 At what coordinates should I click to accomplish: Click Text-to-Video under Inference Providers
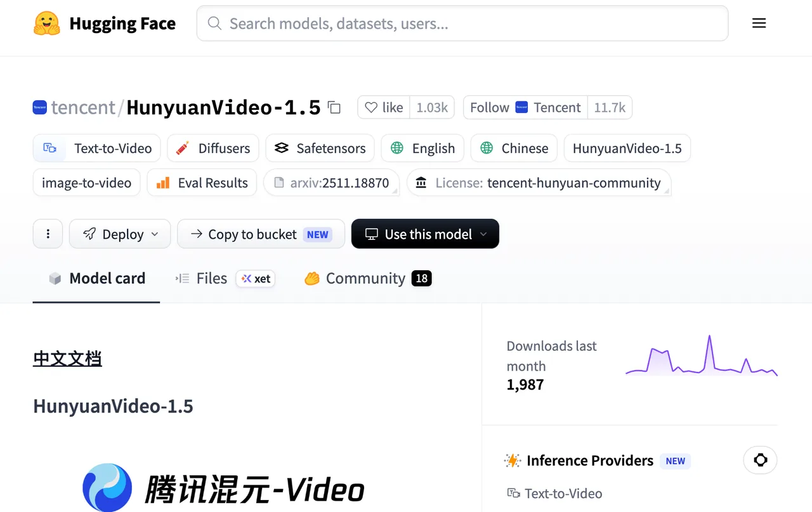(x=554, y=493)
